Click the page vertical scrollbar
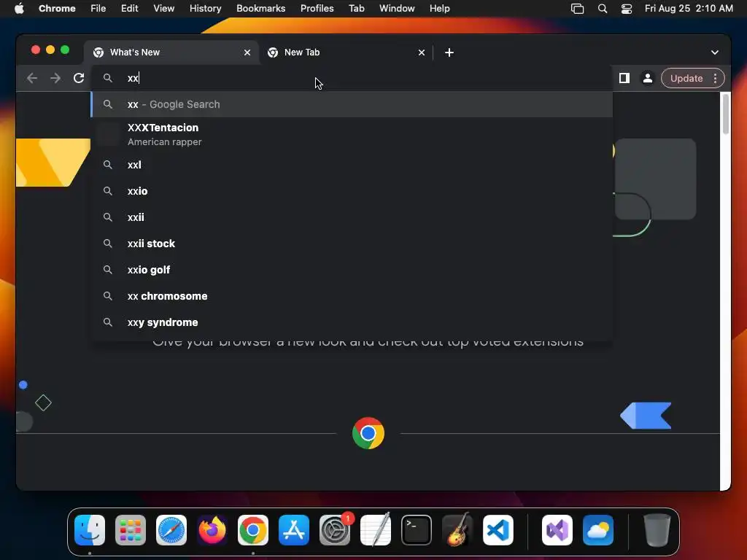The width and height of the screenshot is (747, 560). click(x=726, y=114)
